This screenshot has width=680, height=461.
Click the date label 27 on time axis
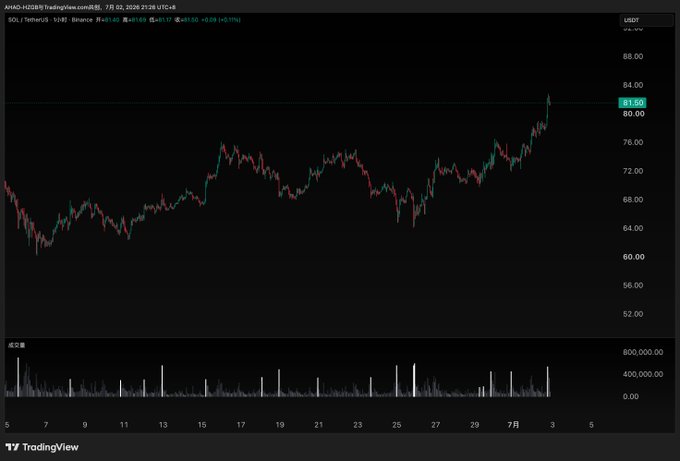click(436, 425)
